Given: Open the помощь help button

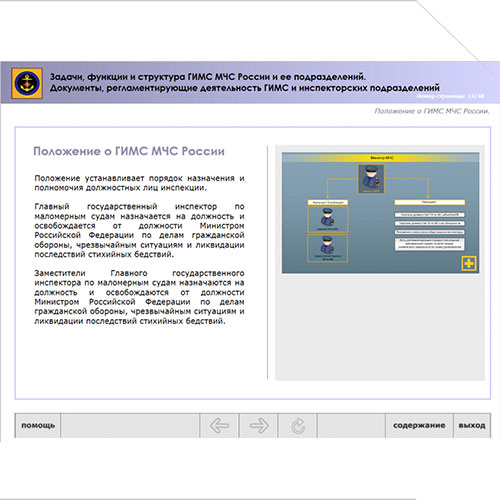Looking at the screenshot, I should (x=38, y=426).
